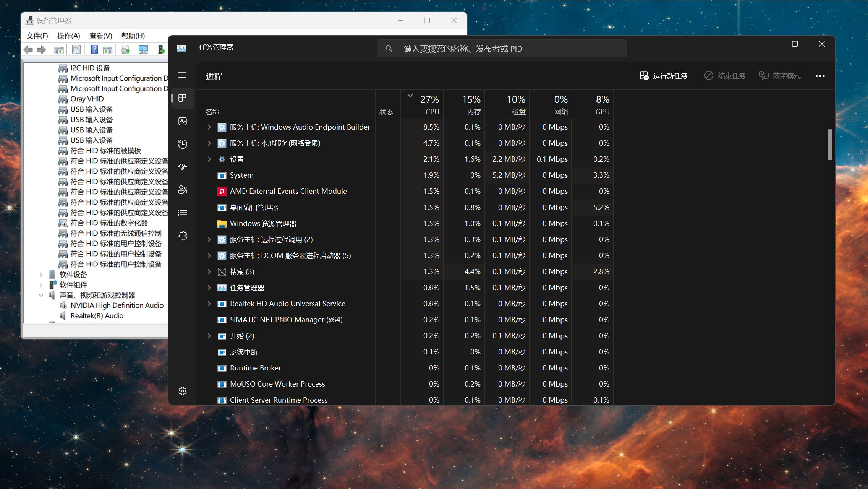Viewport: 868px width, 489px height.
Task: Open the Startup apps icon in sidebar
Action: [183, 167]
